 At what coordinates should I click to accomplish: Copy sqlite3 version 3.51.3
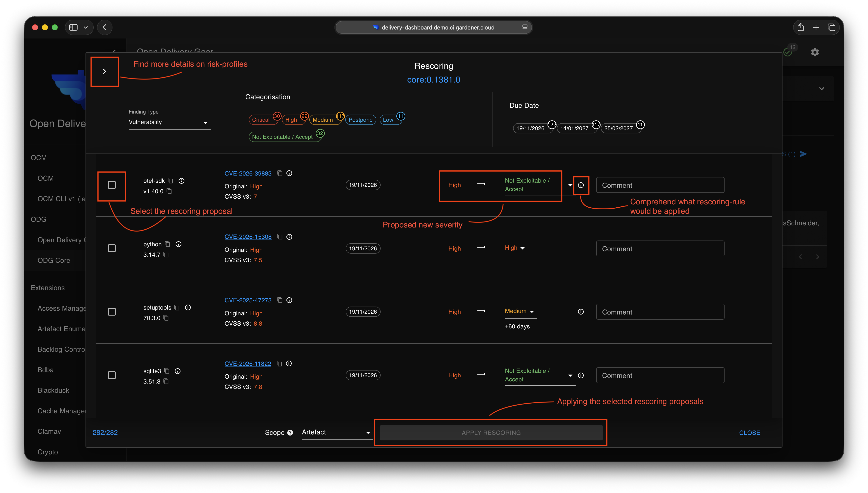(x=166, y=381)
